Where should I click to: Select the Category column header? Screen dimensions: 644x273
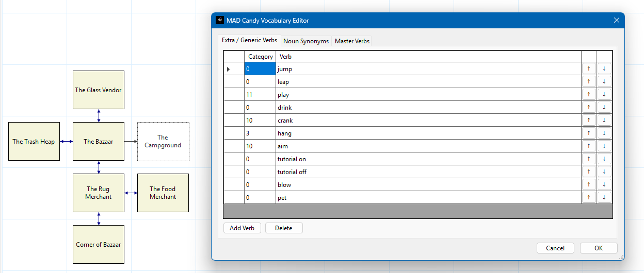[260, 57]
